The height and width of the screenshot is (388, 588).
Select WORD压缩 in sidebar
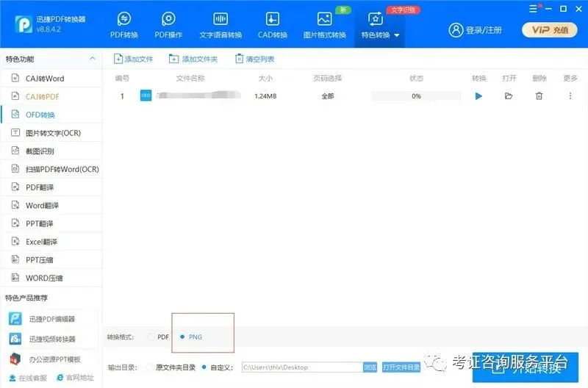(x=51, y=278)
